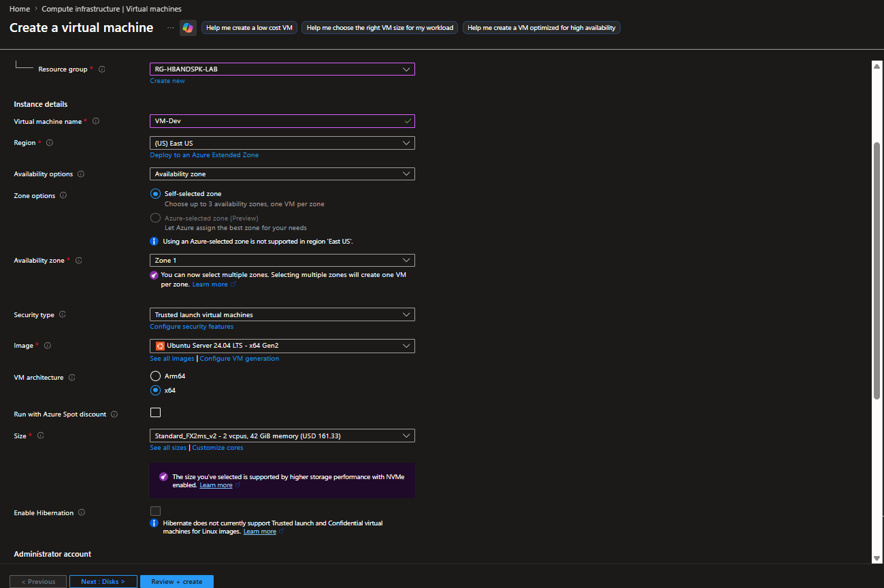This screenshot has height=588, width=884.
Task: Click the Next : Disks button
Action: click(x=103, y=582)
